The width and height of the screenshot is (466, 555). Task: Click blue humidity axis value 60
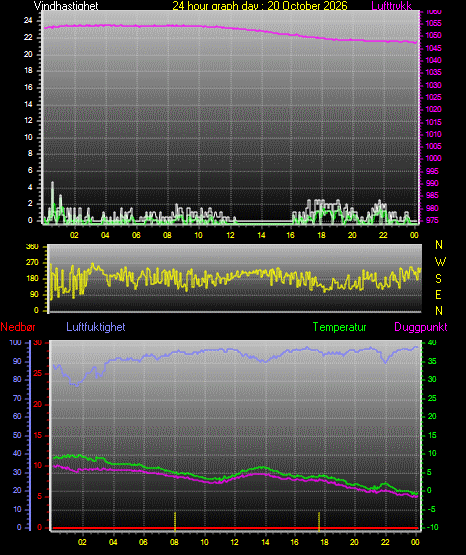point(17,416)
